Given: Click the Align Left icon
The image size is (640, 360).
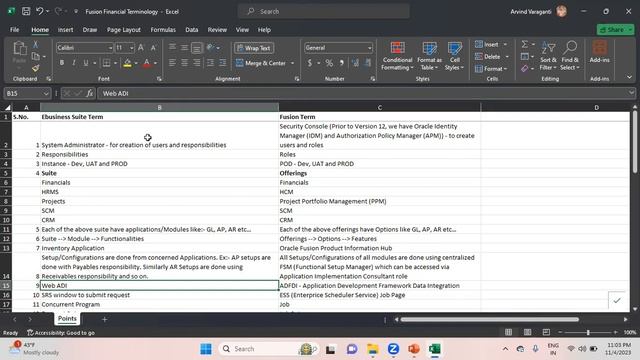Looking at the screenshot, I should [x=172, y=63].
